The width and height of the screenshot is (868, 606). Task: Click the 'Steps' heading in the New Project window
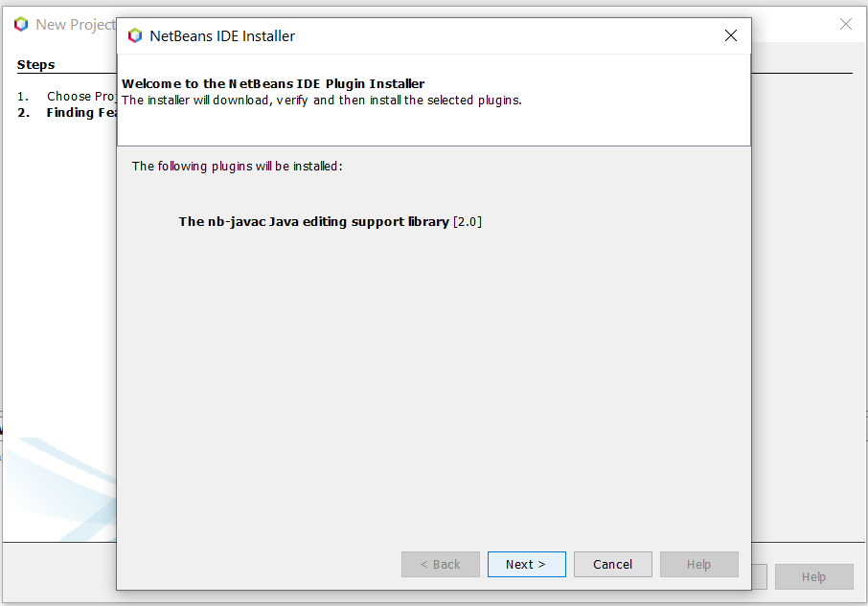coord(36,65)
